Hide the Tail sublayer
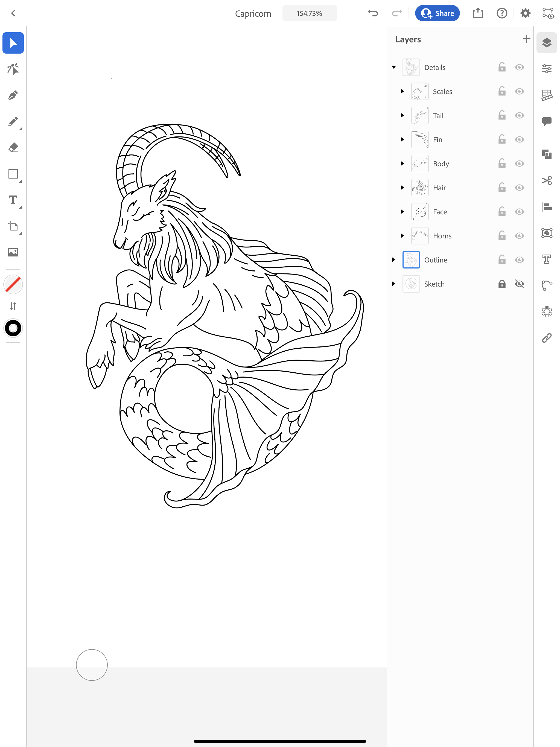This screenshot has width=560, height=747. tap(520, 115)
